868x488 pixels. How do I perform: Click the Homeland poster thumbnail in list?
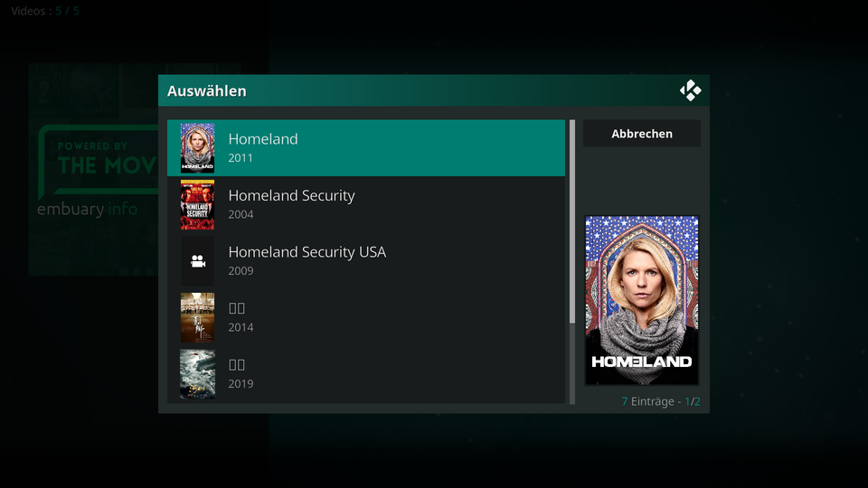[198, 147]
